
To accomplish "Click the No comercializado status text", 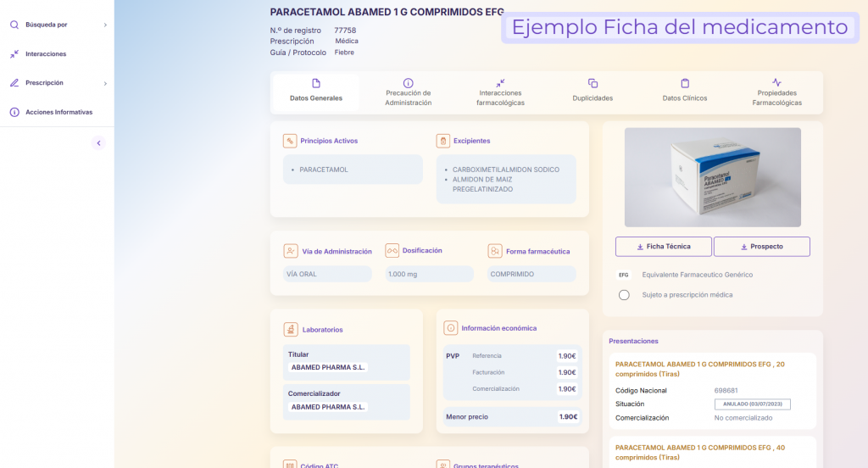I will click(x=743, y=418).
